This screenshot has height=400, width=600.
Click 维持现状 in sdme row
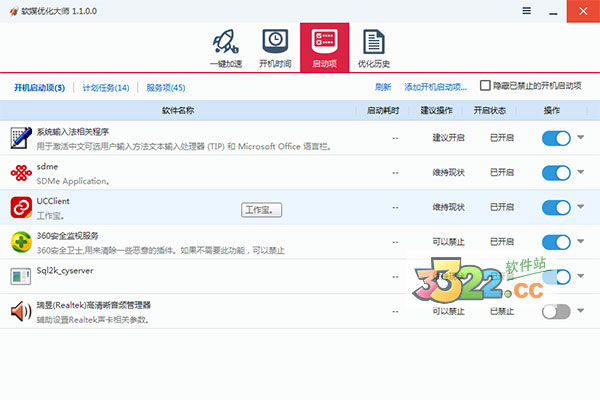click(448, 173)
